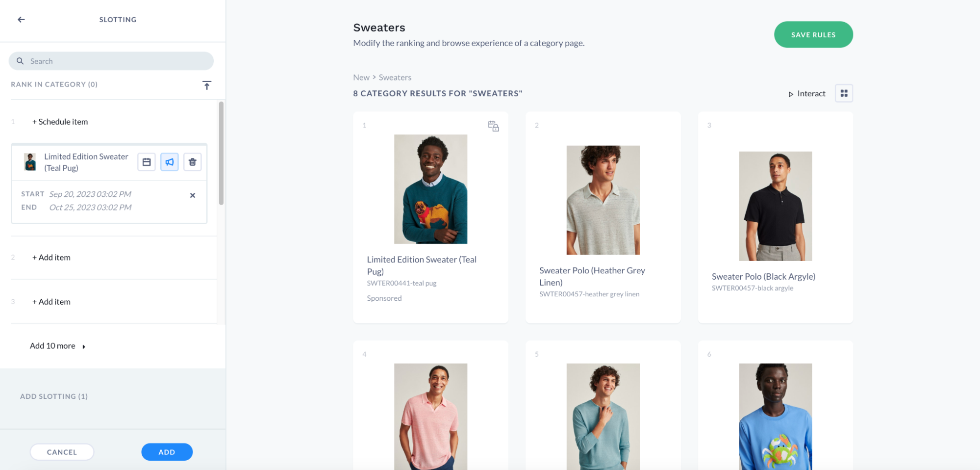Image resolution: width=980 pixels, height=470 pixels.
Task: Click the grid layout view icon
Action: tap(844, 93)
